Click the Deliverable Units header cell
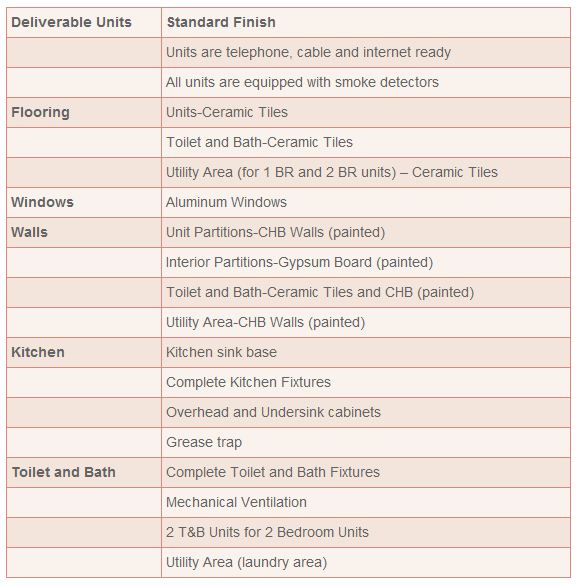The image size is (578, 586). (x=84, y=22)
